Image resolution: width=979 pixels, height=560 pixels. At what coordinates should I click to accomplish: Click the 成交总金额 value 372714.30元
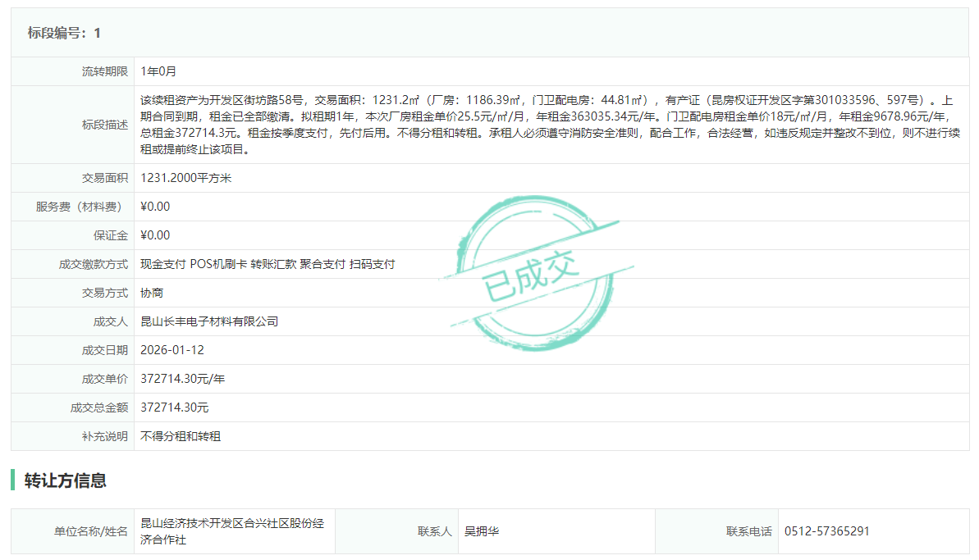pos(175,407)
